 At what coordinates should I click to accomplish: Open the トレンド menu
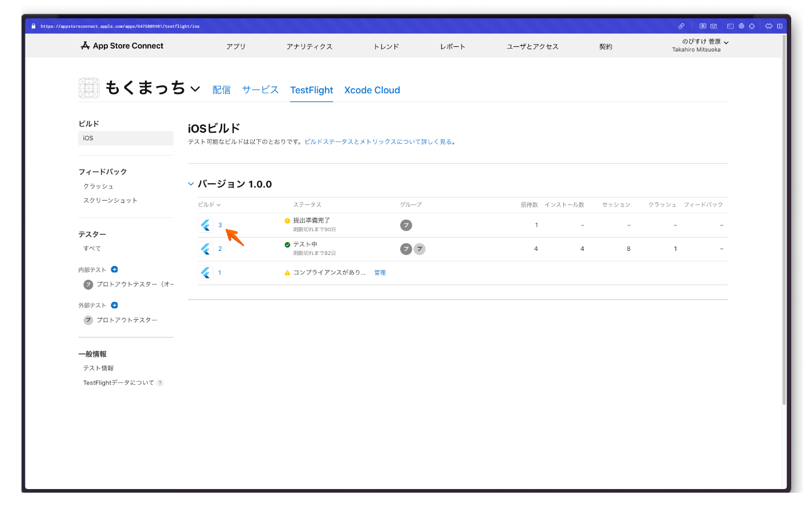[x=386, y=46]
